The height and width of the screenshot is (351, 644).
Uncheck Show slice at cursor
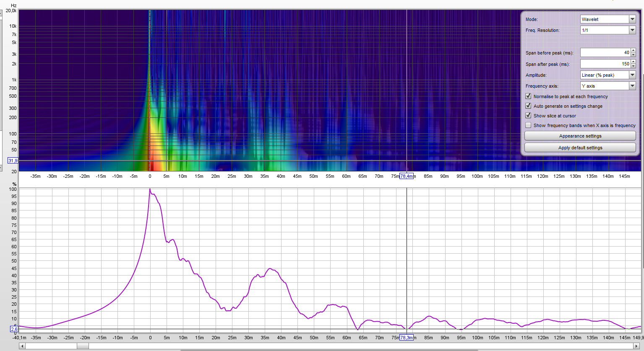coord(528,115)
